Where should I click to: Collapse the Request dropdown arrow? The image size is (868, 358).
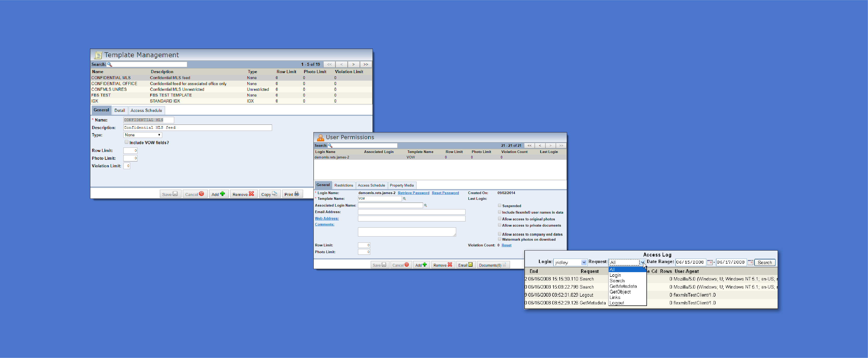(x=642, y=262)
